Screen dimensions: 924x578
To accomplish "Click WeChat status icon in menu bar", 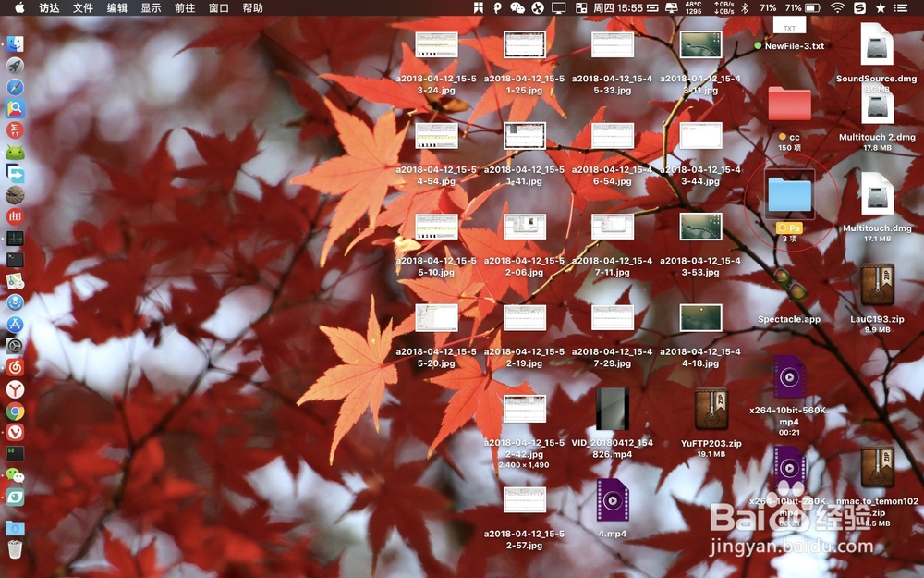I will pos(517,7).
